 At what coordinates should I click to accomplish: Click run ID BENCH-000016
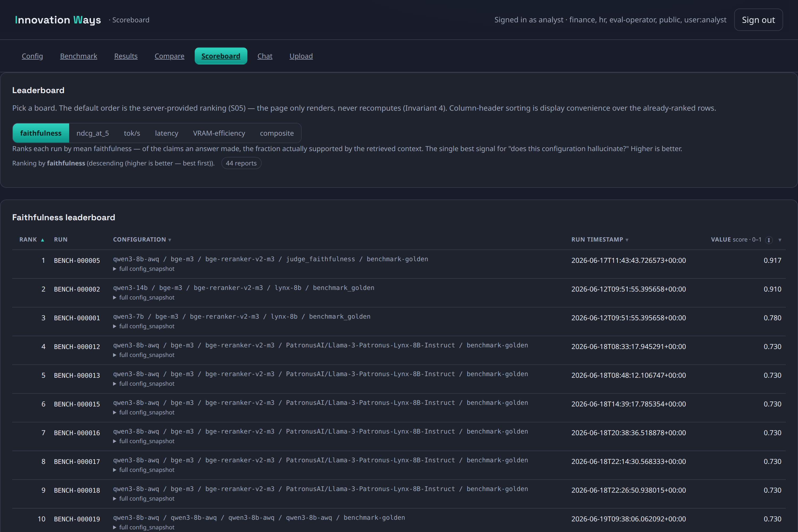[x=77, y=433]
